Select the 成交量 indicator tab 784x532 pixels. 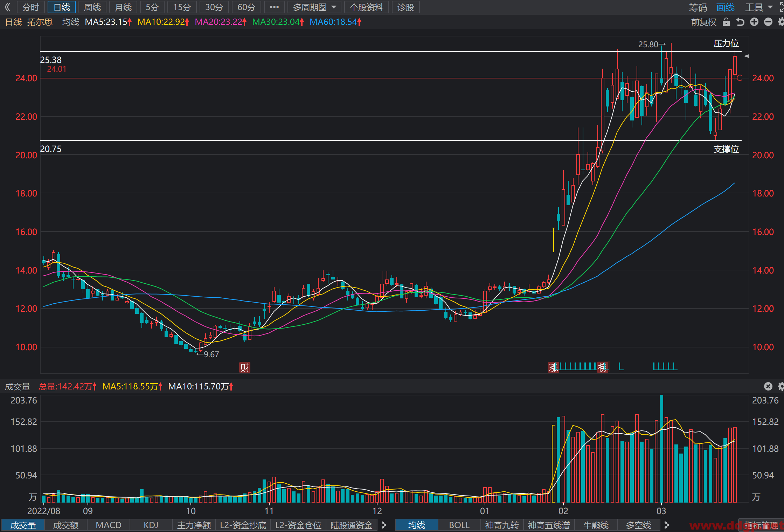tap(23, 525)
